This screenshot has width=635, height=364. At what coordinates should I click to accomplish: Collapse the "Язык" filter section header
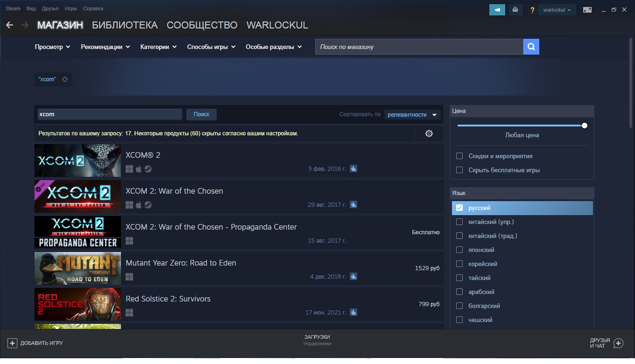point(522,193)
